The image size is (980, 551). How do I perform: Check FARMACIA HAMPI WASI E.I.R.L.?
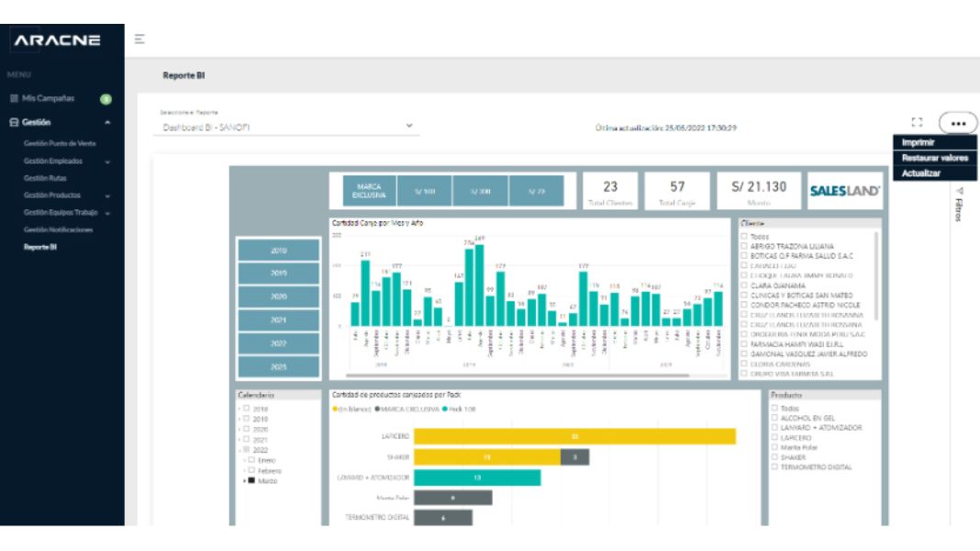[x=744, y=344]
